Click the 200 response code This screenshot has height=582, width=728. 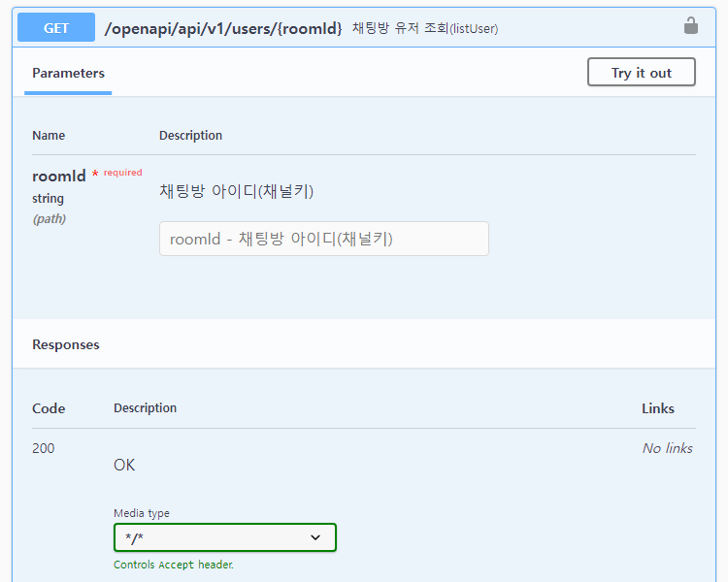(x=44, y=448)
